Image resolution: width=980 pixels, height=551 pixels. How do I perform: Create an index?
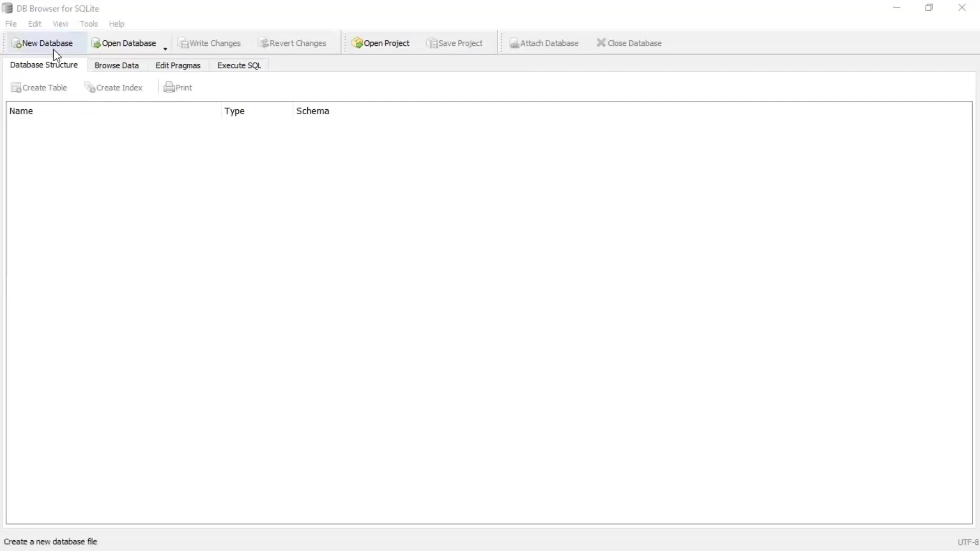(x=114, y=87)
